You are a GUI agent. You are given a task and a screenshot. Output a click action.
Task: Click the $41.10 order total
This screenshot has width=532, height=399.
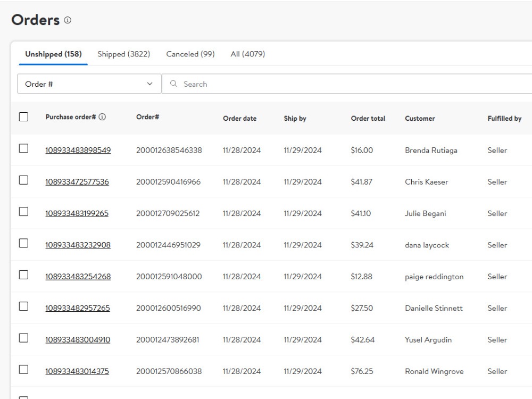[361, 213]
